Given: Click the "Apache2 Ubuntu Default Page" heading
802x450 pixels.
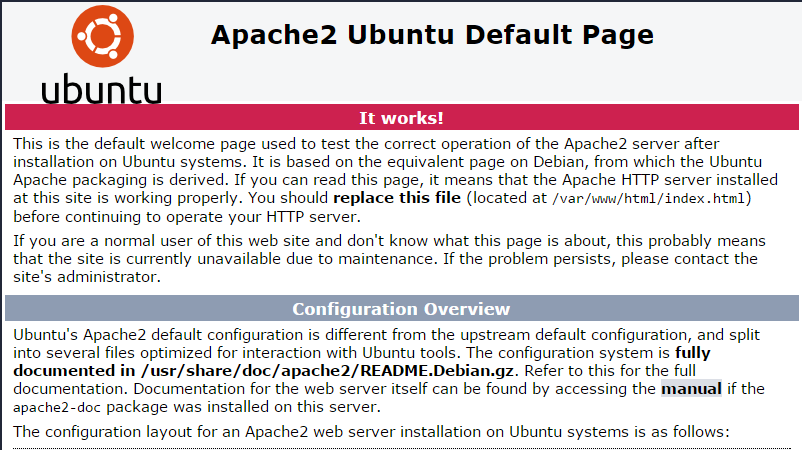Looking at the screenshot, I should tap(432, 35).
